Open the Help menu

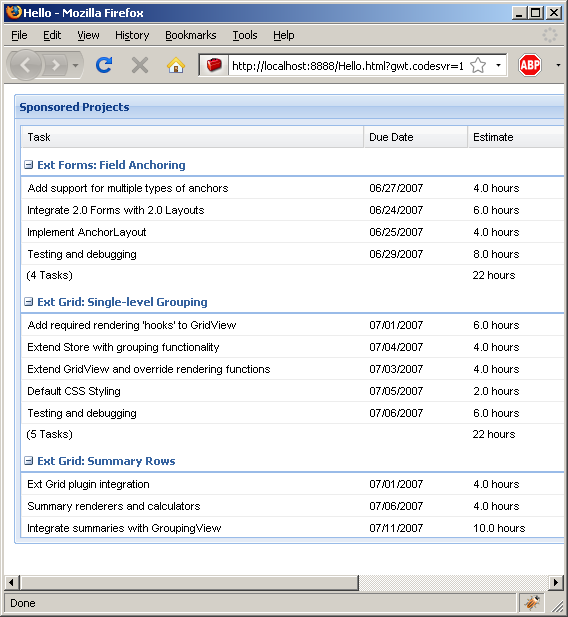pyautogui.click(x=284, y=35)
